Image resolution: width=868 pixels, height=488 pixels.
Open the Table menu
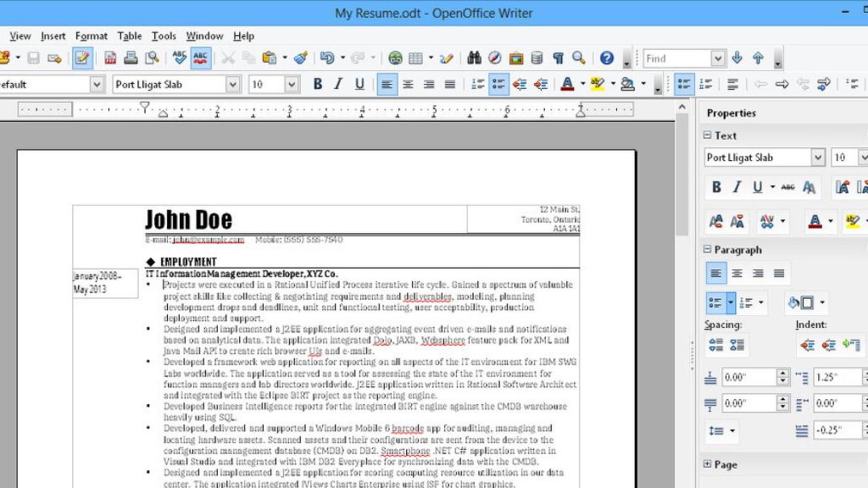point(130,36)
